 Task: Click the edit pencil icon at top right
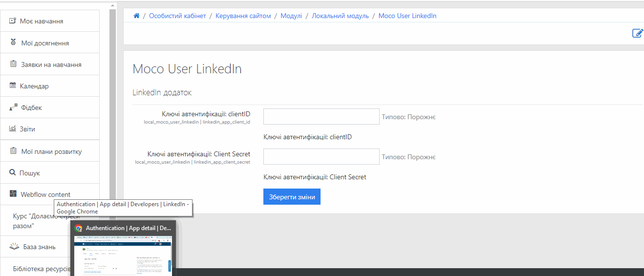[x=638, y=33]
